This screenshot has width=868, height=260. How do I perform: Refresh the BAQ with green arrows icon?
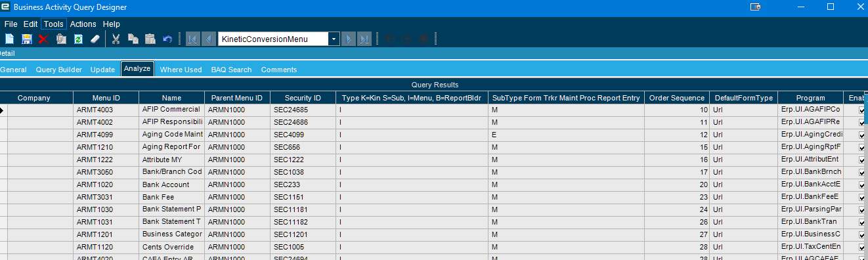tap(78, 39)
